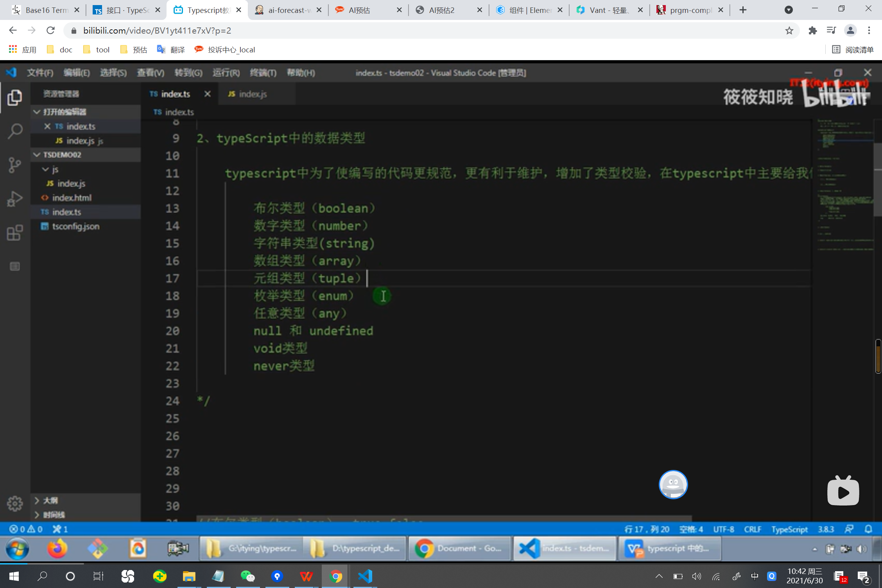Switch to the index.js editor tab
This screenshot has height=588, width=882.
coord(252,94)
